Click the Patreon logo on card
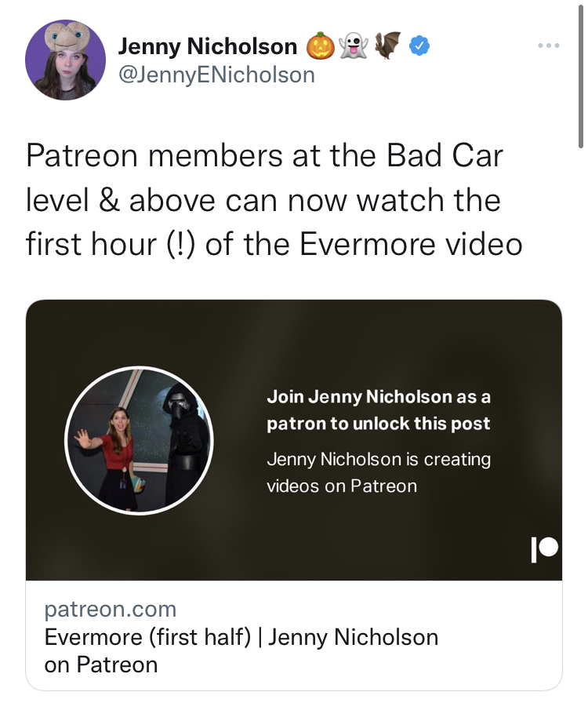 click(x=545, y=549)
